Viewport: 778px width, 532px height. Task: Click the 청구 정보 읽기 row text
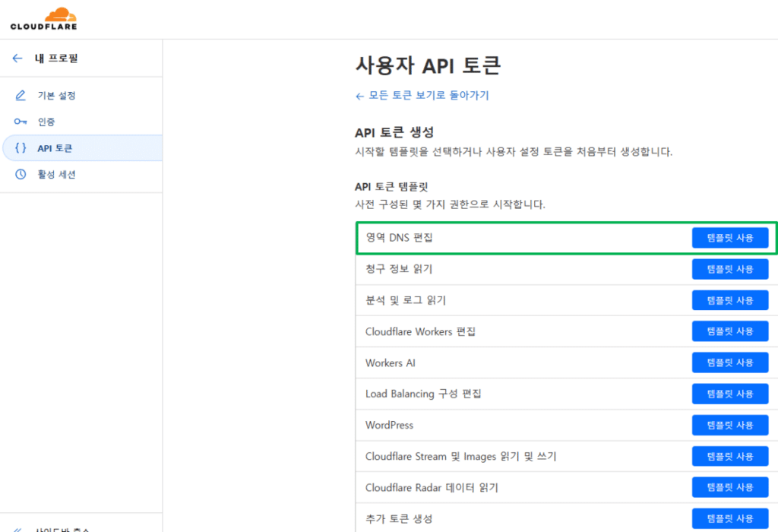tap(399, 269)
